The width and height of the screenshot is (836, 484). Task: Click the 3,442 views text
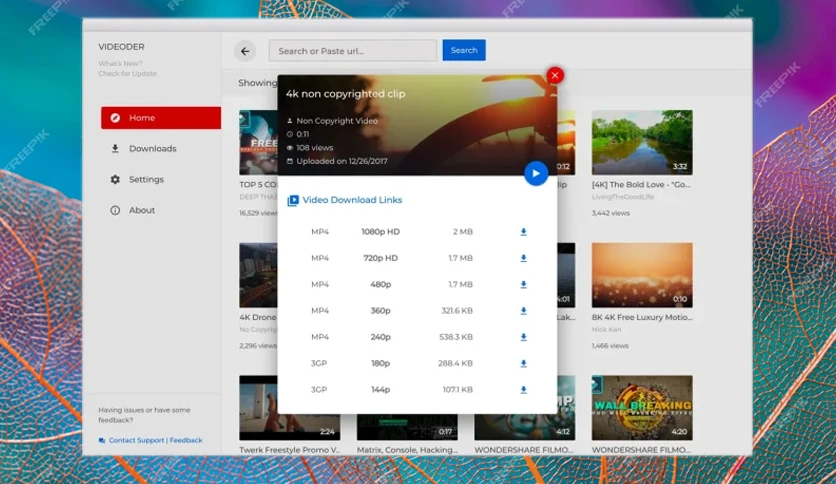click(x=610, y=213)
